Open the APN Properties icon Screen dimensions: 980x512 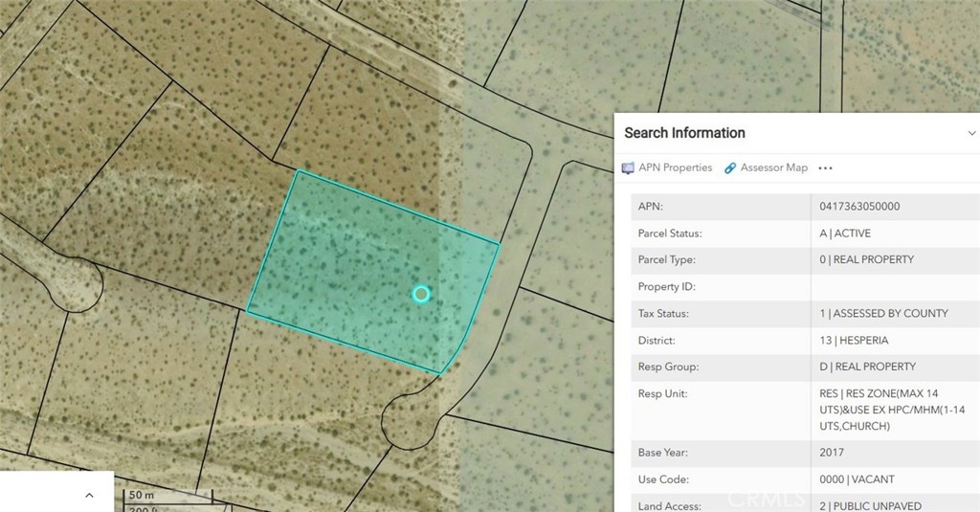click(x=628, y=168)
